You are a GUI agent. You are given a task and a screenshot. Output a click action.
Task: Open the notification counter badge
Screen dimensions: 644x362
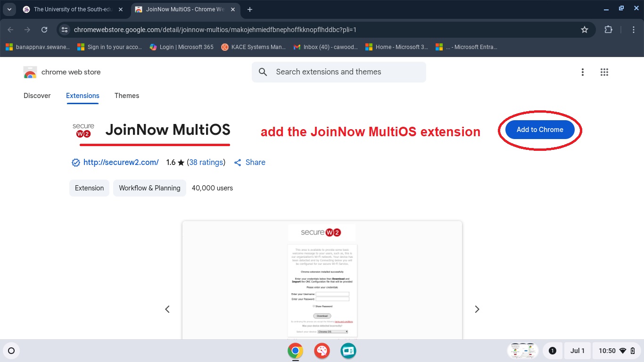click(553, 351)
